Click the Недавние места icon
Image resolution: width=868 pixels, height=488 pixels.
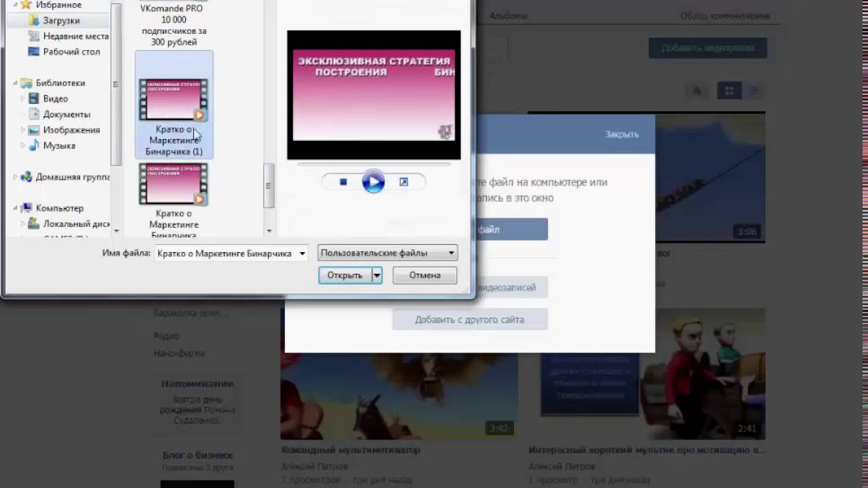pos(34,36)
